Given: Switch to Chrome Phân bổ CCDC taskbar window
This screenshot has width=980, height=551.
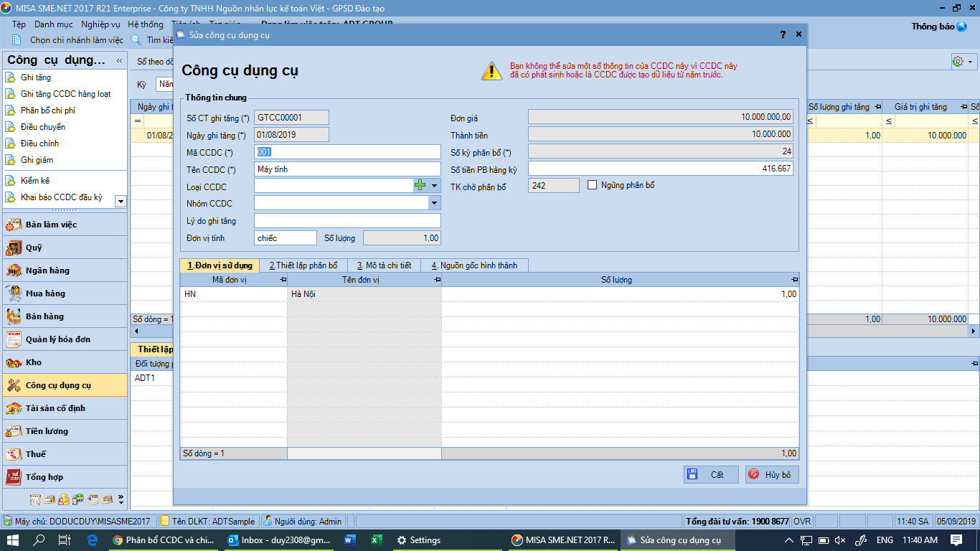Looking at the screenshot, I should coord(164,540).
